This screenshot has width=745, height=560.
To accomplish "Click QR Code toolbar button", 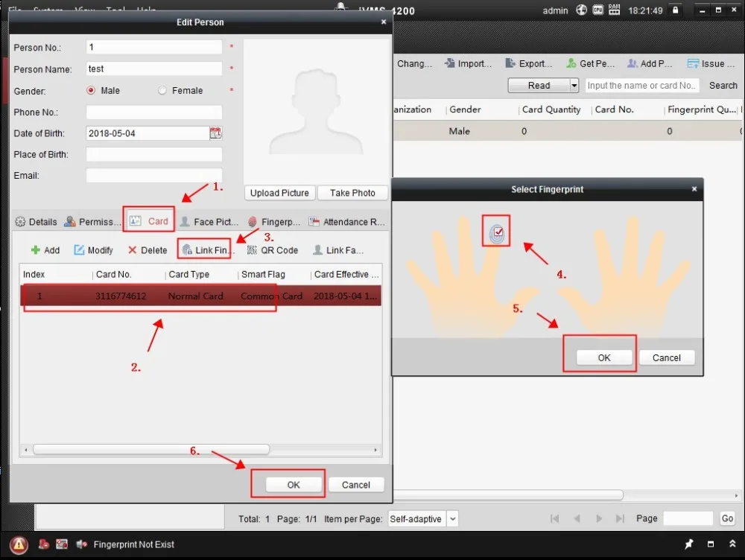I will pyautogui.click(x=273, y=250).
